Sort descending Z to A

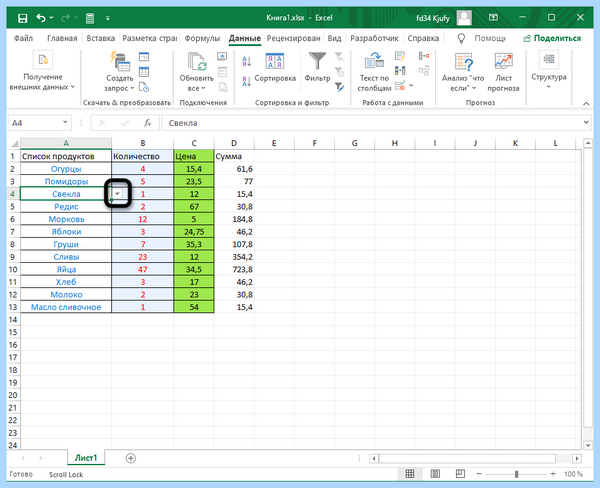coord(246,81)
